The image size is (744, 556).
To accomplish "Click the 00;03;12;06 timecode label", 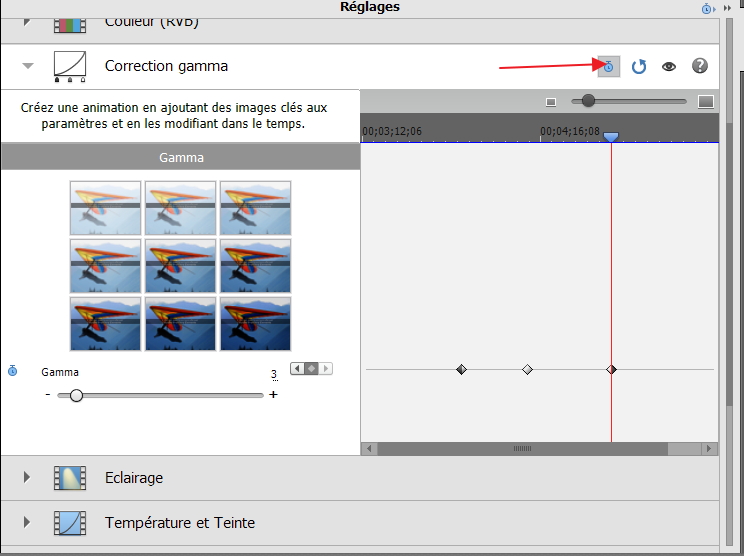I will click(x=392, y=131).
